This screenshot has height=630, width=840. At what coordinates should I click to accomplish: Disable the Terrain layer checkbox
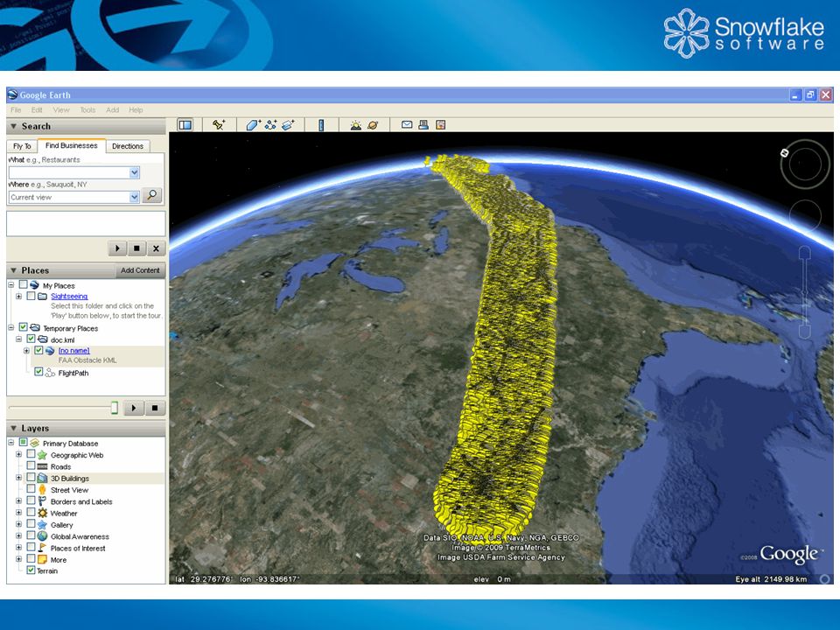pos(31,570)
